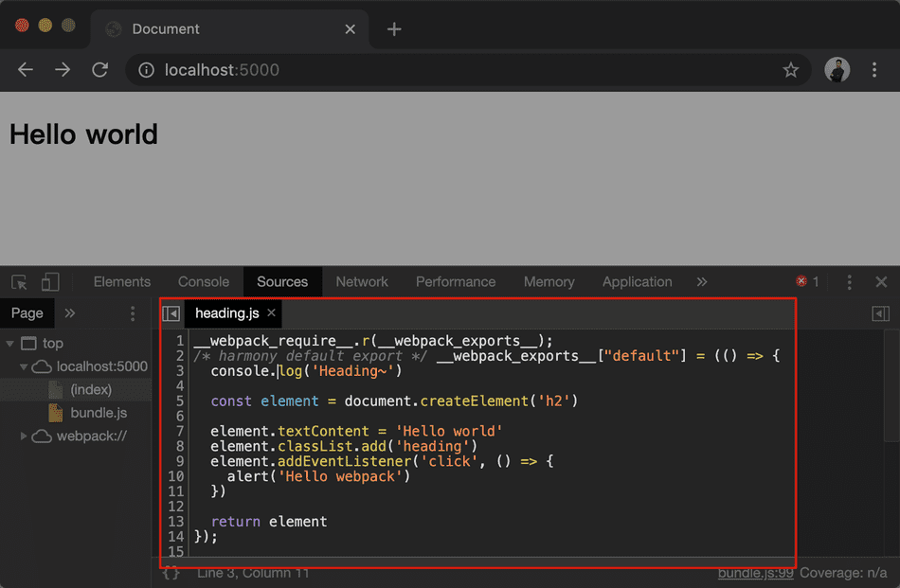Reload the localhost page
Viewport: 900px width, 588px height.
tap(99, 70)
